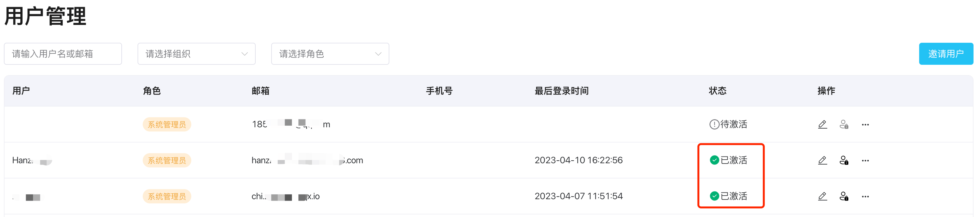Edit the Hanz user row

[822, 160]
